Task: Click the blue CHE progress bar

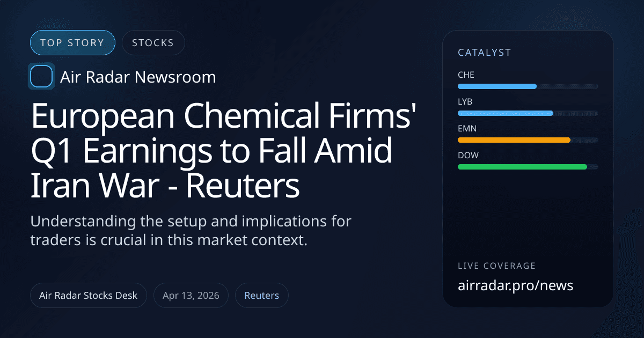Action: coord(497,86)
